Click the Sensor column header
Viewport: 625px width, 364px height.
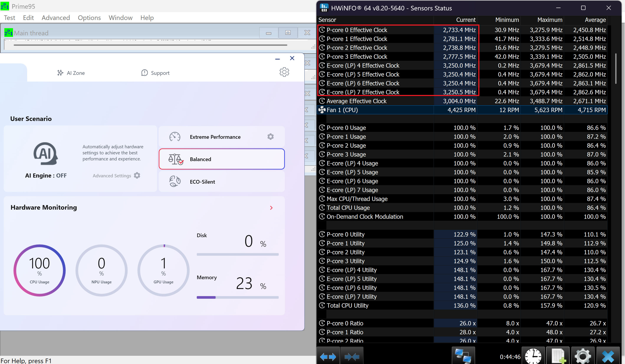(x=375, y=20)
